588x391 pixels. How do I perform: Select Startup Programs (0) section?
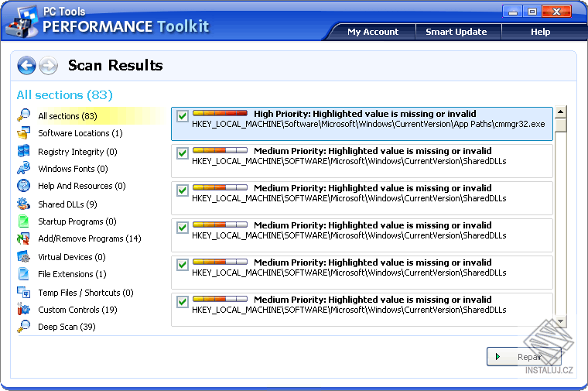77,221
